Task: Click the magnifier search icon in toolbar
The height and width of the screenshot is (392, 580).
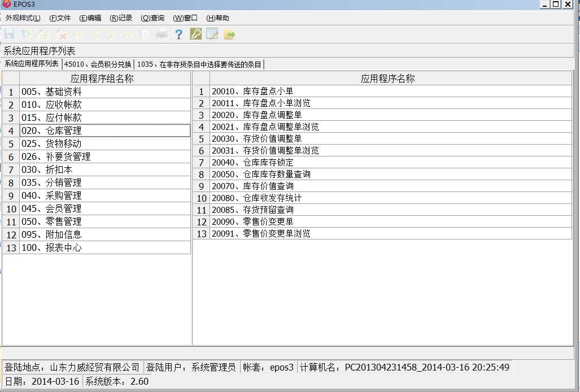Action: [145, 34]
